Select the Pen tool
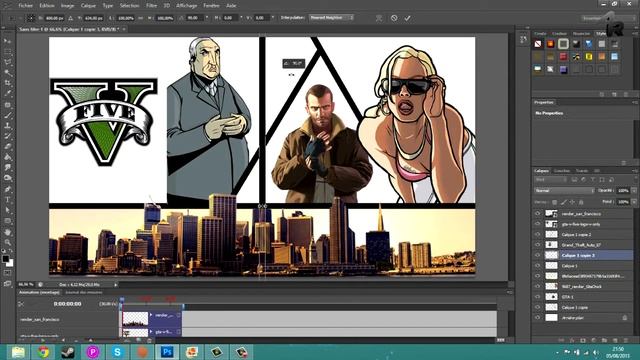The height and width of the screenshot is (360, 640). 7,189
